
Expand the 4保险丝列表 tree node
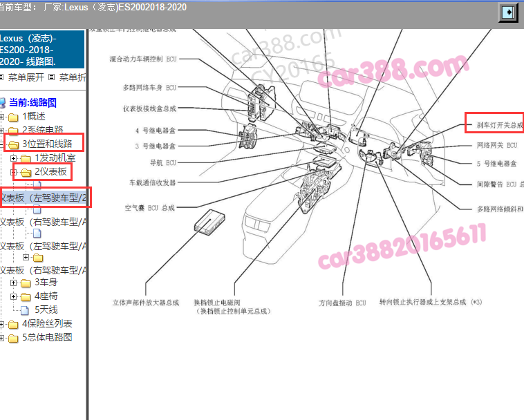point(1,324)
